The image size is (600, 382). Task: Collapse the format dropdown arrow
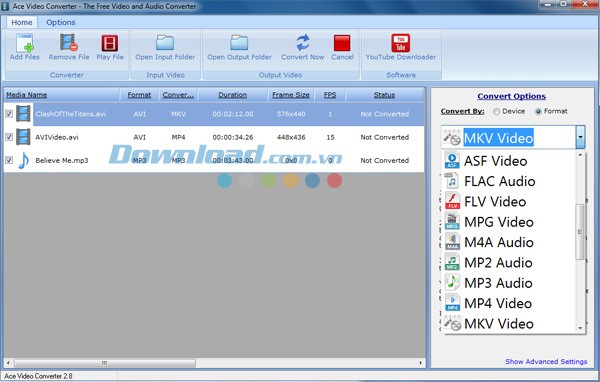click(x=580, y=137)
